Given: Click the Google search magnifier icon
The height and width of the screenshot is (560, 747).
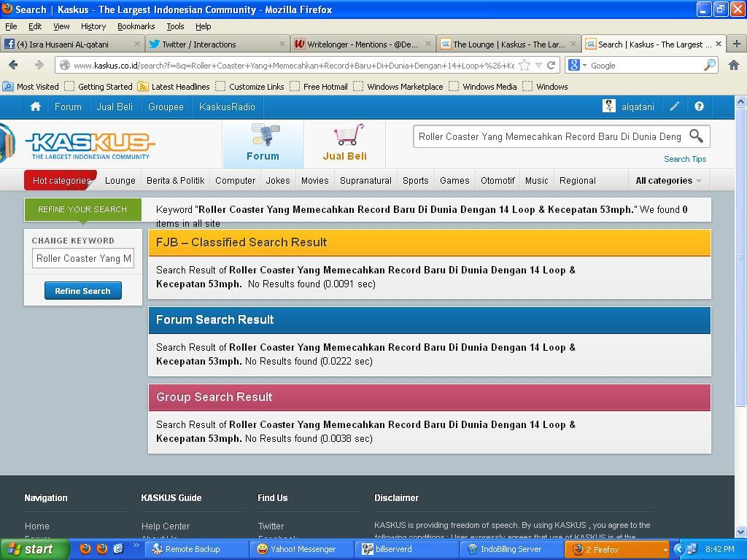Looking at the screenshot, I should pos(709,65).
